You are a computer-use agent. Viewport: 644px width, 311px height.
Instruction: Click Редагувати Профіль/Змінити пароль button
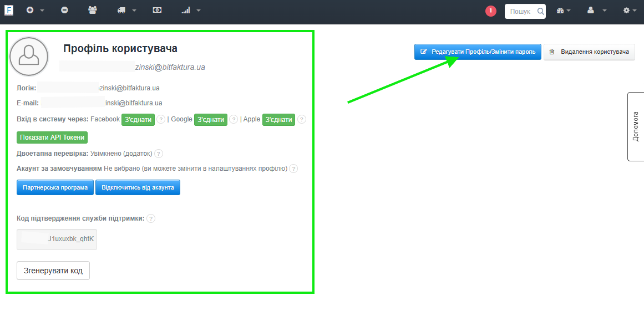(478, 52)
